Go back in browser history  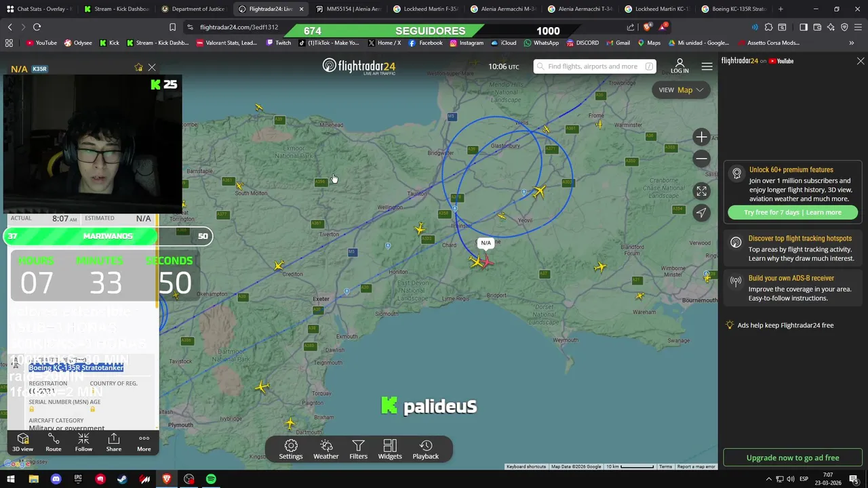(9, 27)
